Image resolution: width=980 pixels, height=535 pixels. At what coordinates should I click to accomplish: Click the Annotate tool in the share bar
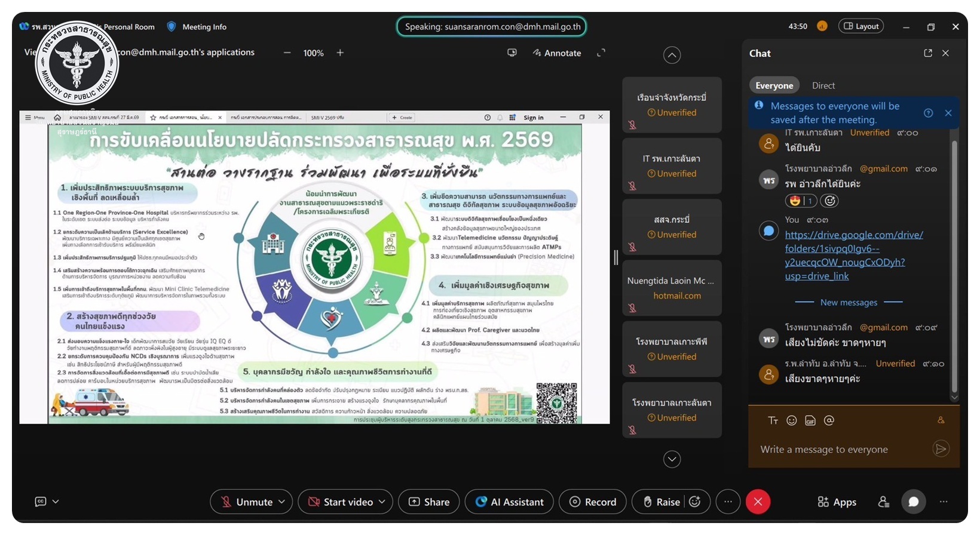[x=557, y=53]
